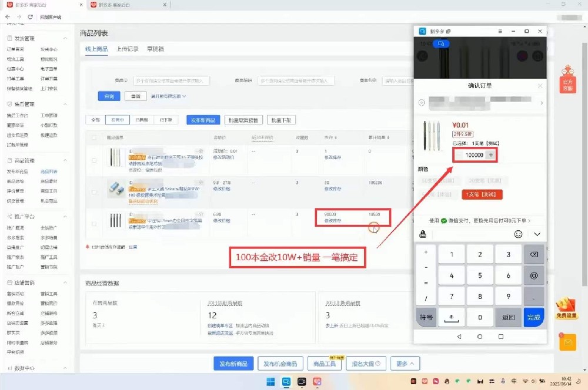Tick the select-all checkbox in the table header
Image resolution: width=588 pixels, height=390 pixels.
[x=94, y=137]
